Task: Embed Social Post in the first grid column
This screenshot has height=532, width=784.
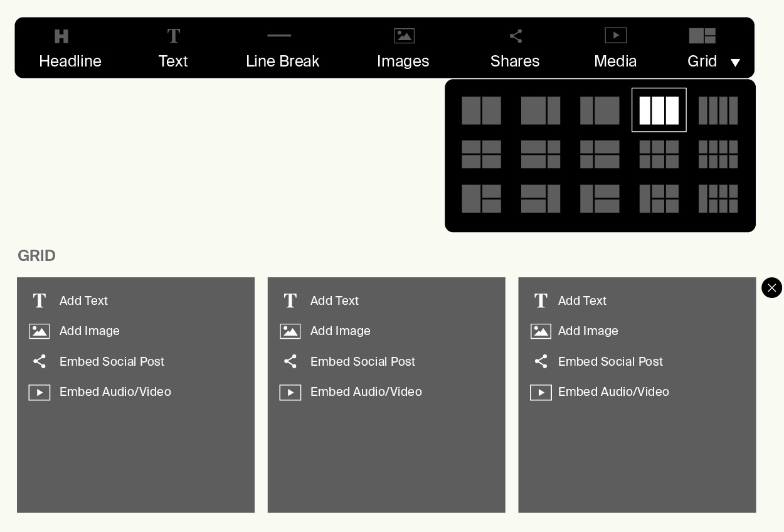Action: pyautogui.click(x=112, y=361)
